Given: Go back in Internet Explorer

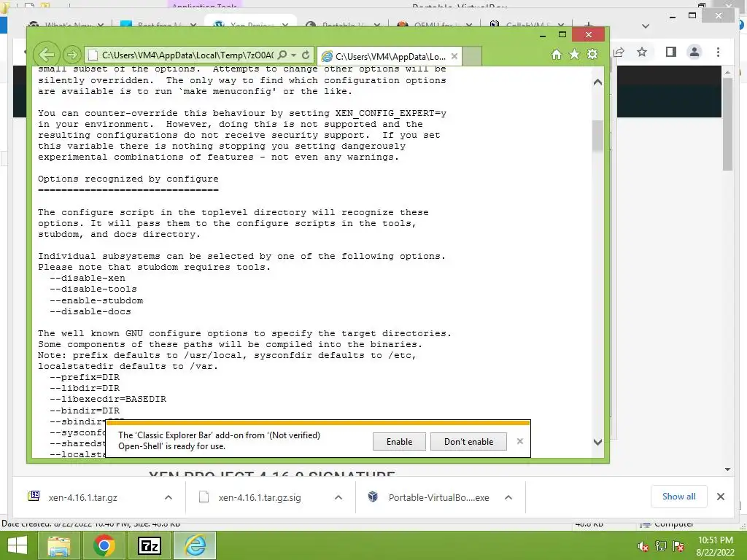Looking at the screenshot, I should [x=47, y=55].
